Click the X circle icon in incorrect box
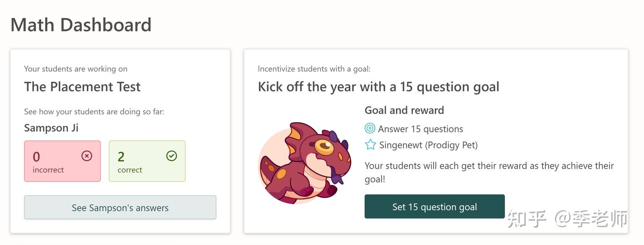 click(x=87, y=156)
